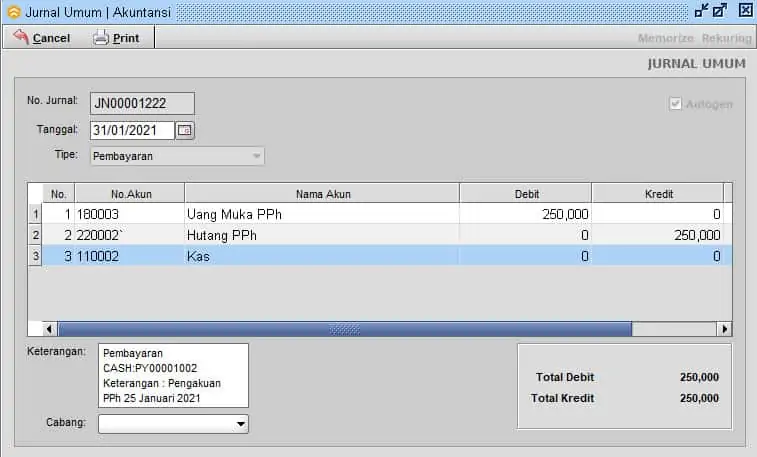Click account number cell 110002
The image size is (757, 457).
130,256
